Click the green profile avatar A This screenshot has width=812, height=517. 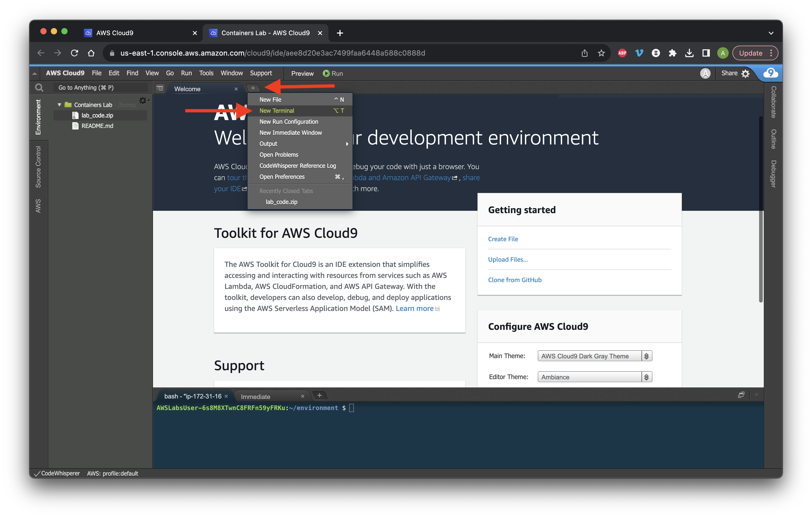point(723,53)
